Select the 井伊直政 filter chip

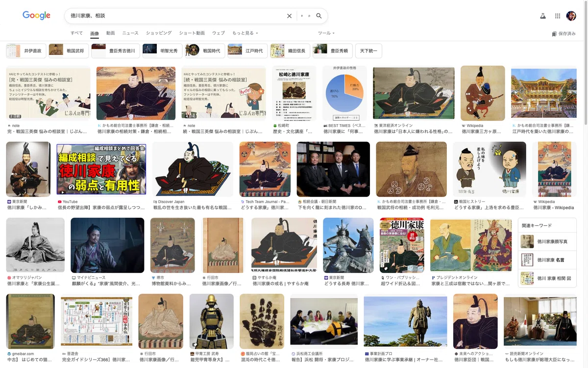(26, 51)
